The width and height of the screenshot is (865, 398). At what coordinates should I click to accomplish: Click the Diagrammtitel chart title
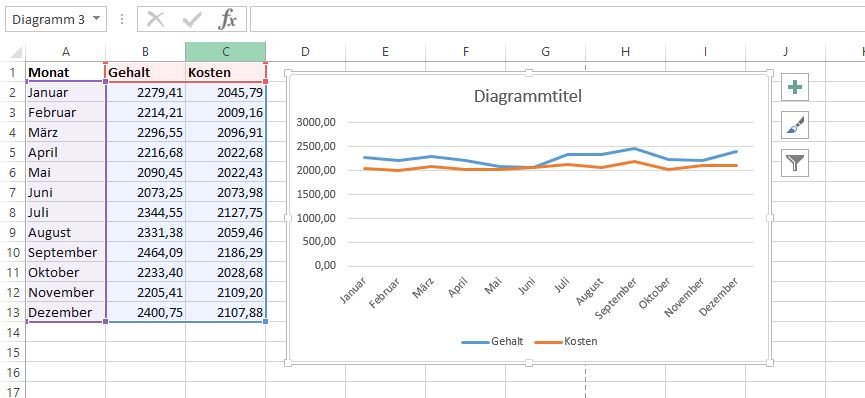(528, 96)
